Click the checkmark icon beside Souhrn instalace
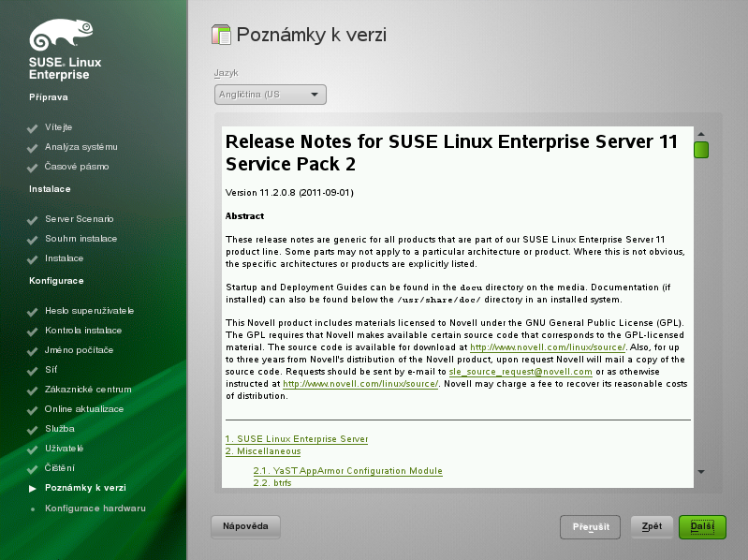The width and height of the screenshot is (748, 560). (33, 240)
